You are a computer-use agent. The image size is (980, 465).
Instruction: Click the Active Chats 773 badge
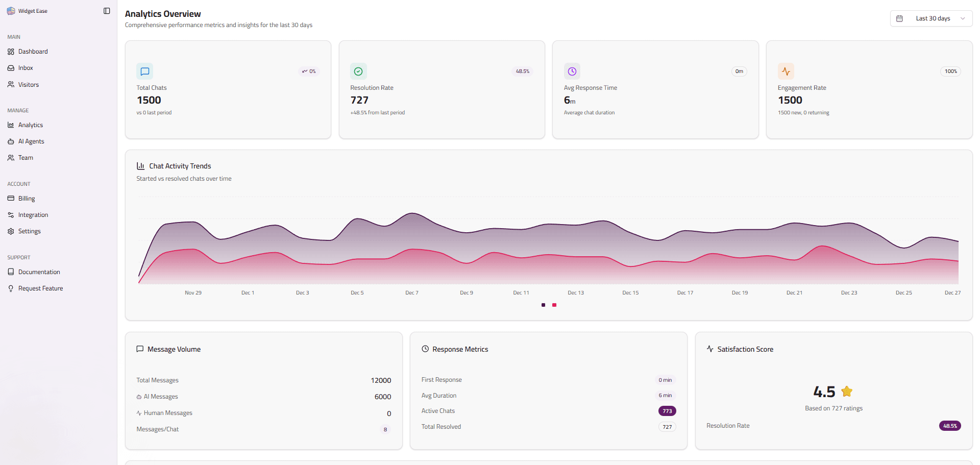point(667,411)
